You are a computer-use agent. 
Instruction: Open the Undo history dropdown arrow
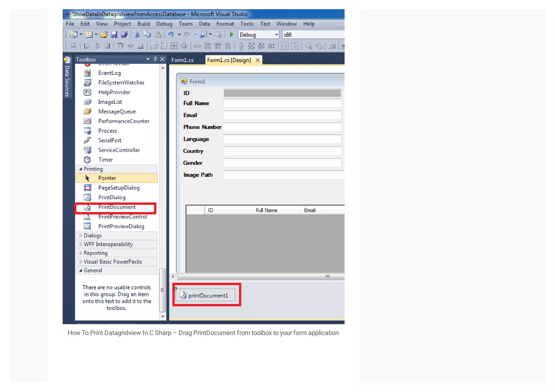point(179,35)
